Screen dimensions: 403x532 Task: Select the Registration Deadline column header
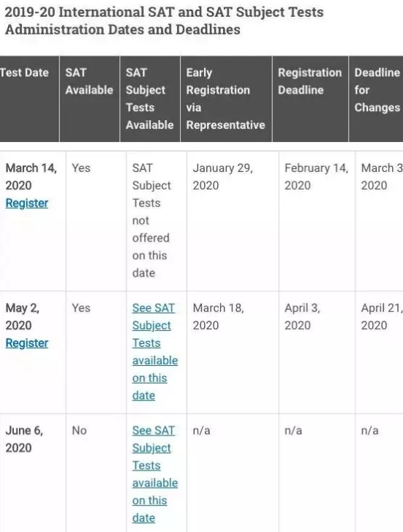309,81
